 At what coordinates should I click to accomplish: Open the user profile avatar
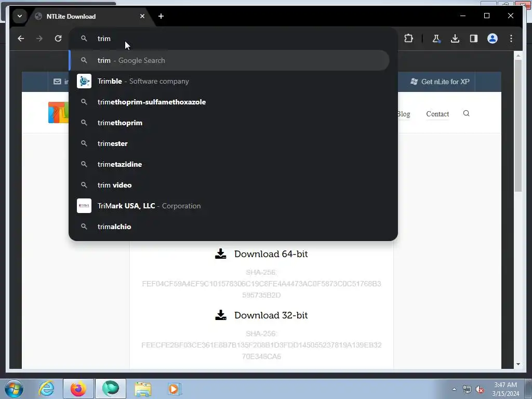click(493, 38)
